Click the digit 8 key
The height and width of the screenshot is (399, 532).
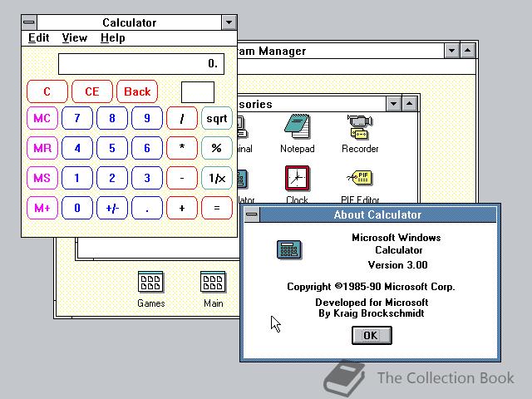click(112, 118)
